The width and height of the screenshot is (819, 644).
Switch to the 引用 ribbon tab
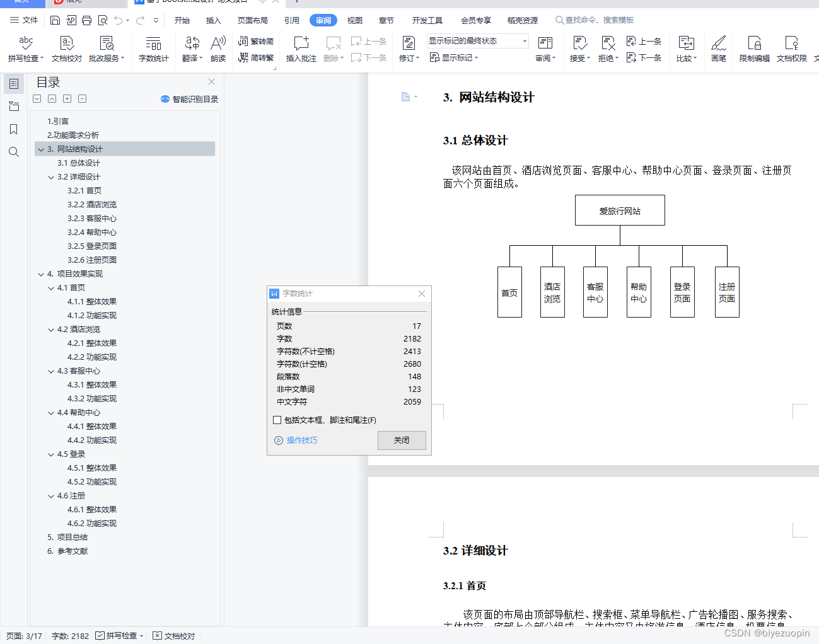292,20
